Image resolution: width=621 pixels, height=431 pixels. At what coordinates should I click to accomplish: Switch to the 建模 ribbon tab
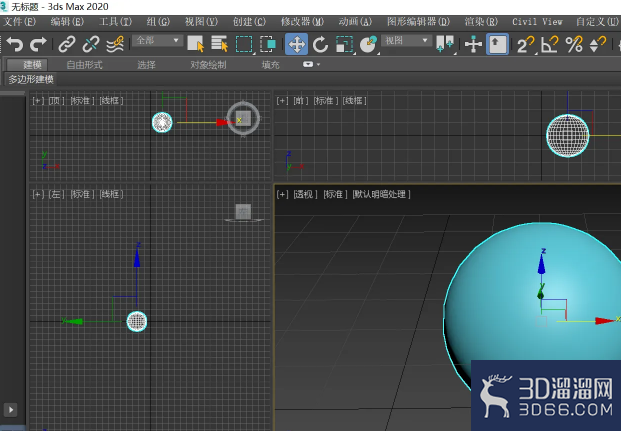27,65
